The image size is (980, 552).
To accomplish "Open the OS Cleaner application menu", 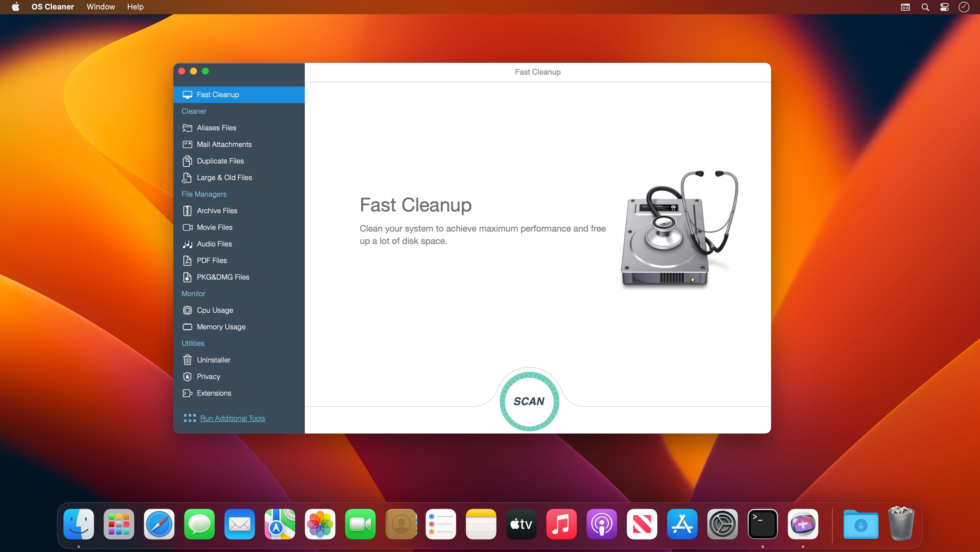I will [x=52, y=7].
